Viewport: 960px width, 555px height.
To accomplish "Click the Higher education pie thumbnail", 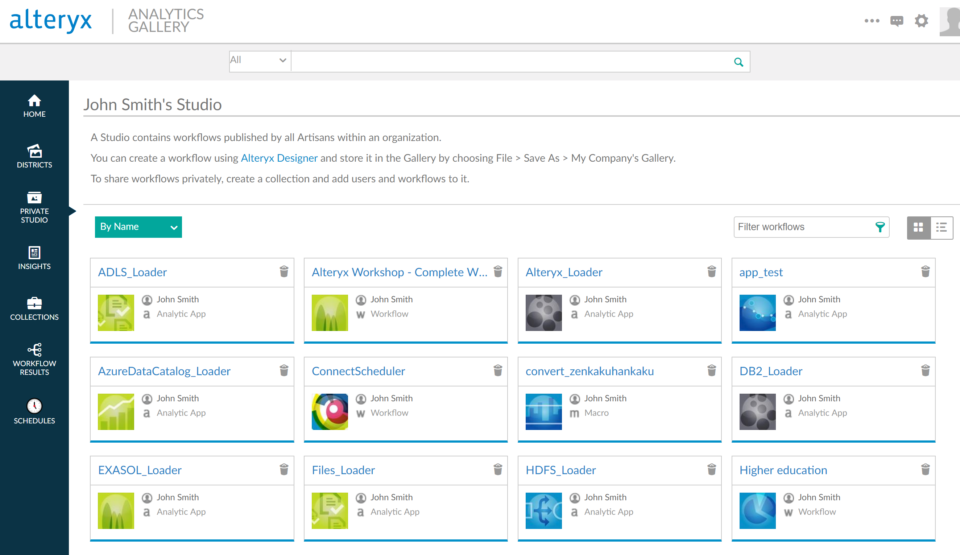I will [757, 511].
